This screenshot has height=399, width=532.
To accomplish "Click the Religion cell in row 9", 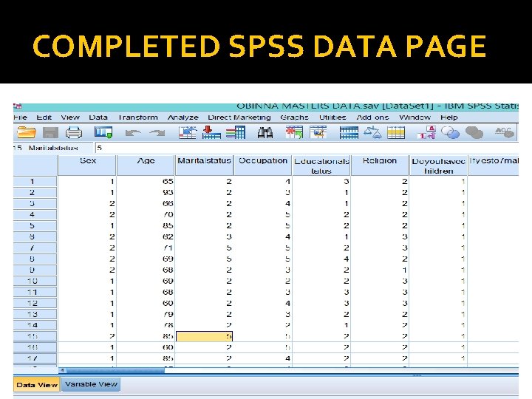I will [380, 270].
